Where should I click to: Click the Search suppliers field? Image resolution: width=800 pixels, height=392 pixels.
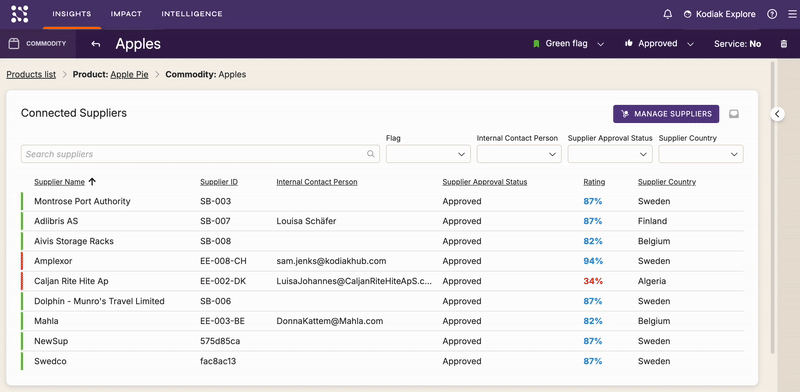(x=200, y=154)
